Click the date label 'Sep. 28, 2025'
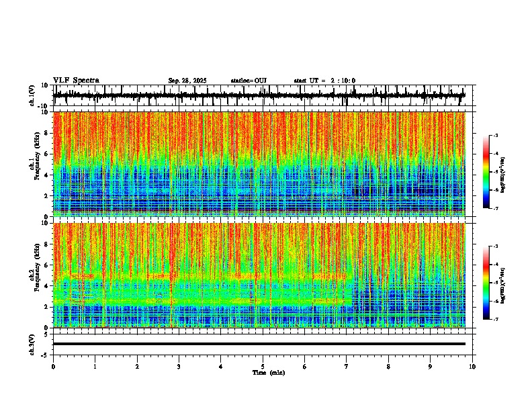 click(187, 81)
